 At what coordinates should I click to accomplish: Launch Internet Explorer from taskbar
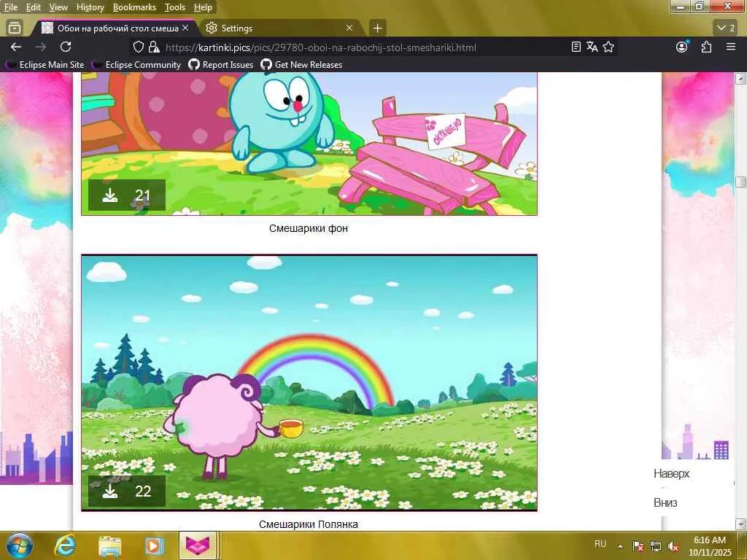[64, 545]
